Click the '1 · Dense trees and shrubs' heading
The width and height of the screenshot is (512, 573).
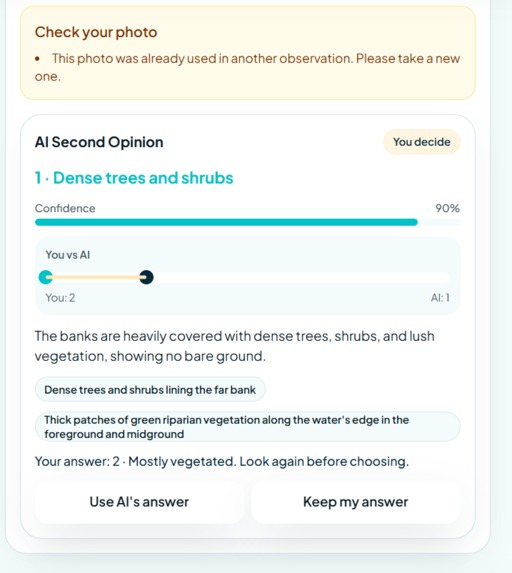[134, 178]
